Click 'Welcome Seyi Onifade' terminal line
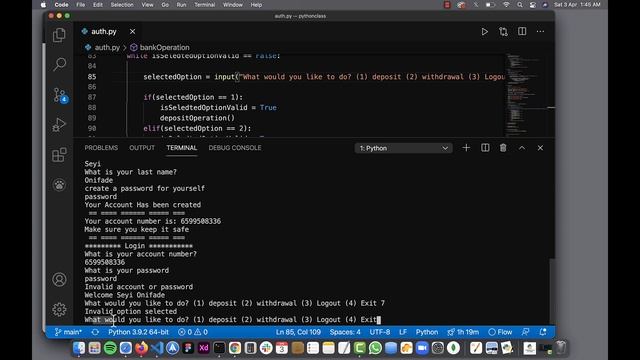Image resolution: width=640 pixels, height=360 pixels. click(x=124, y=295)
